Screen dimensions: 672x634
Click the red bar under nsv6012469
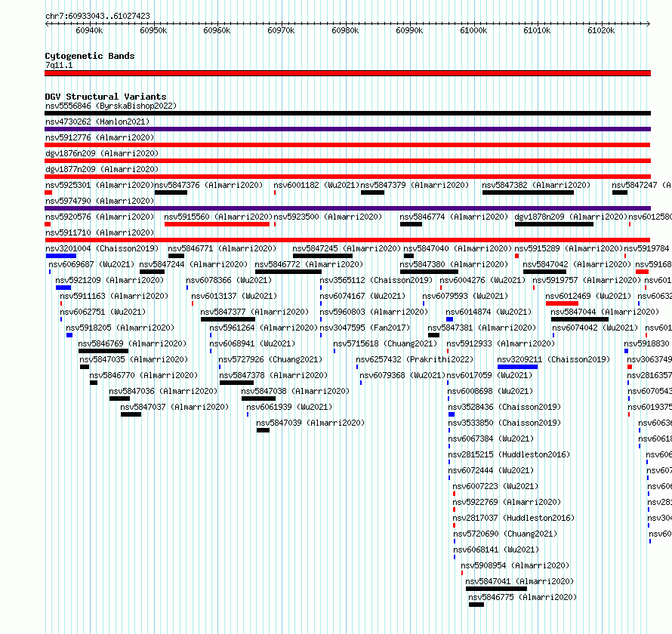point(562,303)
